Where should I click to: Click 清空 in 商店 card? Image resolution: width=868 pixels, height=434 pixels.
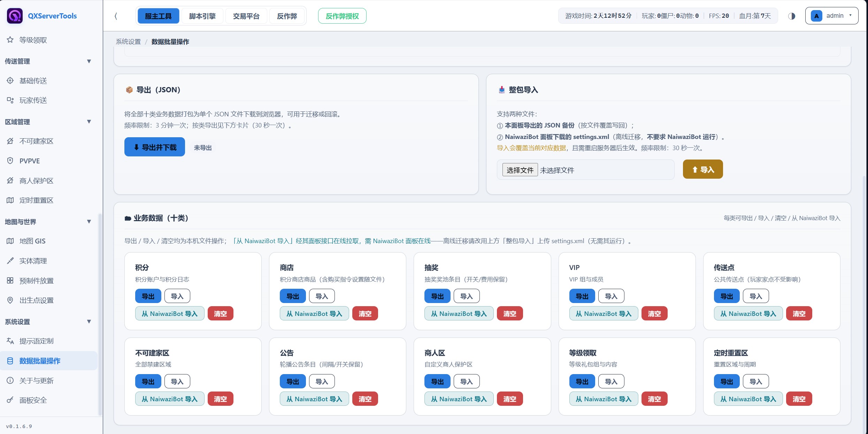(365, 313)
